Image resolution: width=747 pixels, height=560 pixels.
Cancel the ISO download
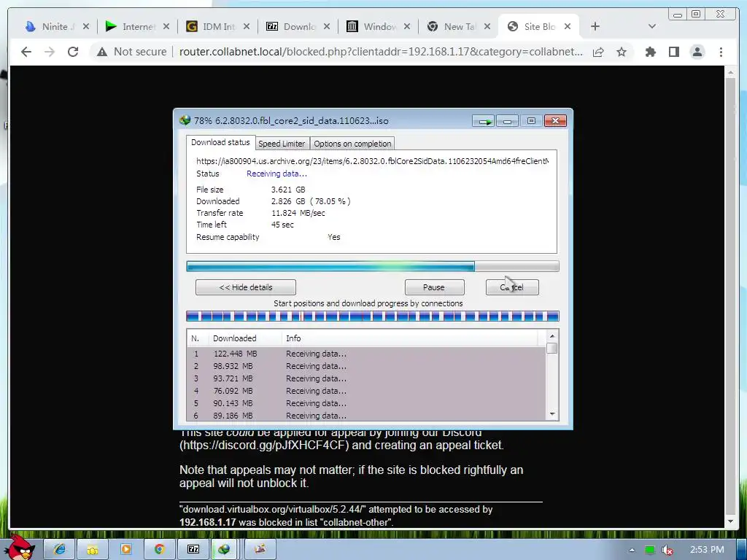(x=512, y=287)
